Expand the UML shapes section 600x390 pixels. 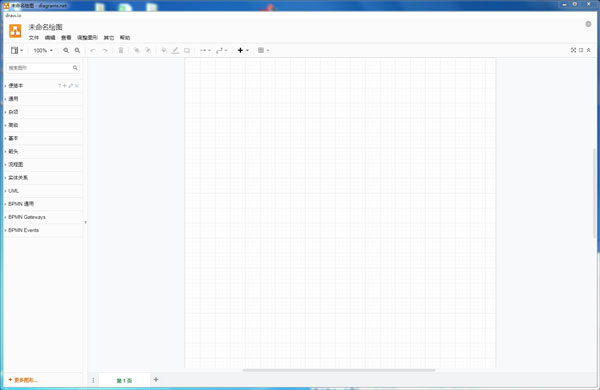(43, 191)
